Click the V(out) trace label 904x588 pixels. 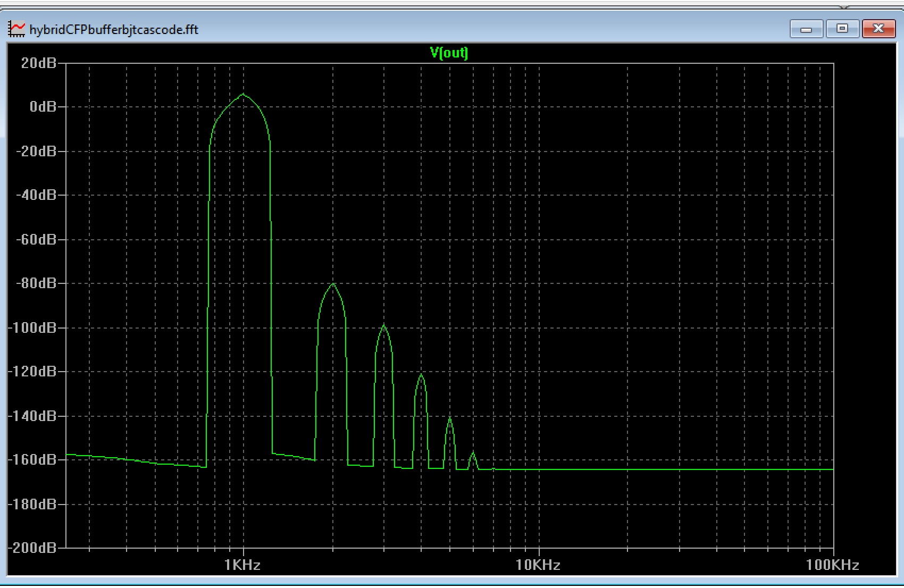coord(449,53)
